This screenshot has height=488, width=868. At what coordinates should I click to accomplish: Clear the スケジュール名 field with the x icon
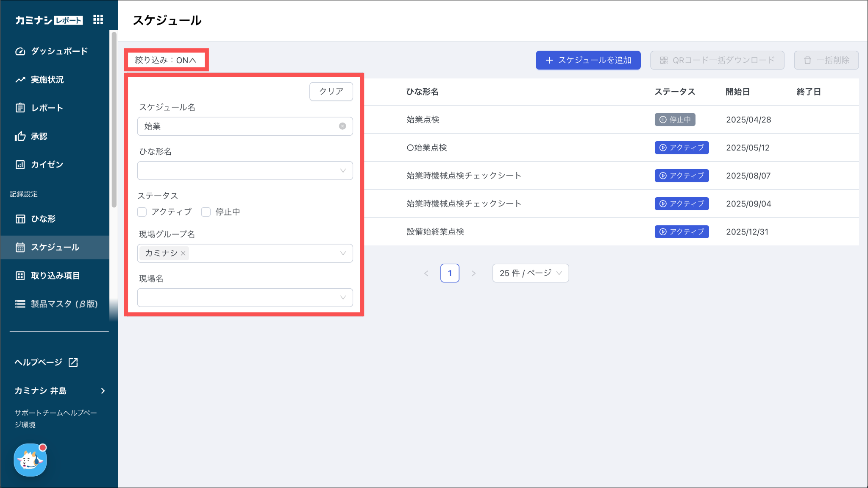(x=342, y=126)
